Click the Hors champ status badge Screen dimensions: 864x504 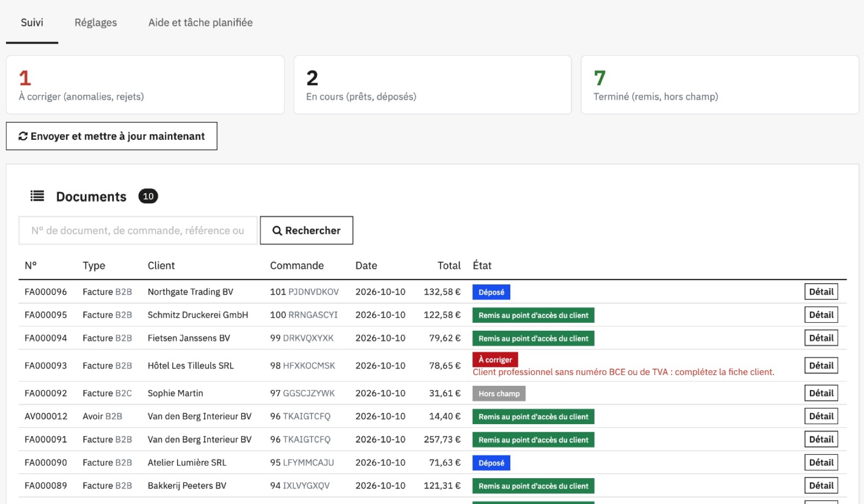coord(499,393)
